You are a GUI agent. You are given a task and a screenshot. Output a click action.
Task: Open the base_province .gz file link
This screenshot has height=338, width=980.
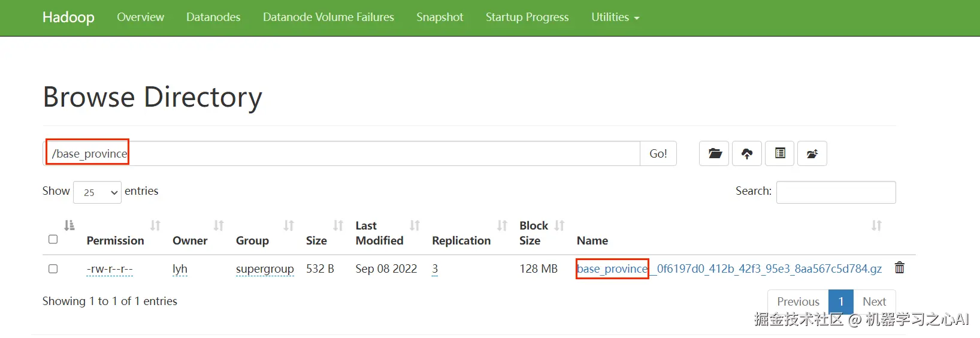coord(728,268)
